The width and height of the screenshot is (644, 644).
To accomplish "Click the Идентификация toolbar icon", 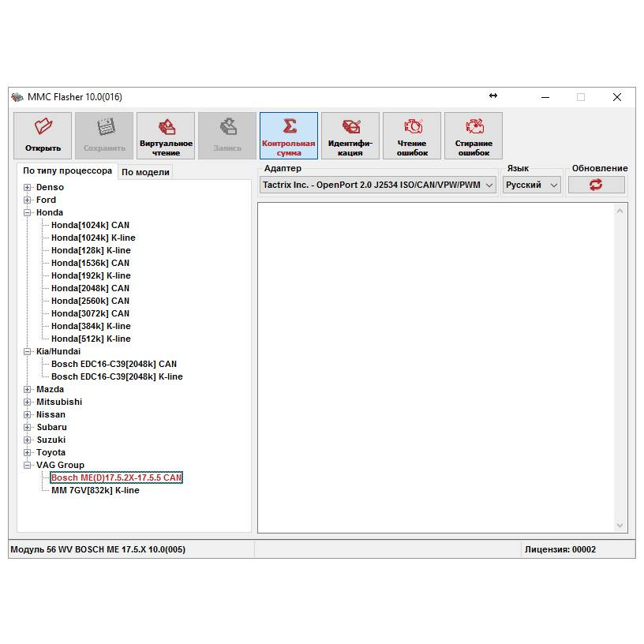I will tap(350, 127).
